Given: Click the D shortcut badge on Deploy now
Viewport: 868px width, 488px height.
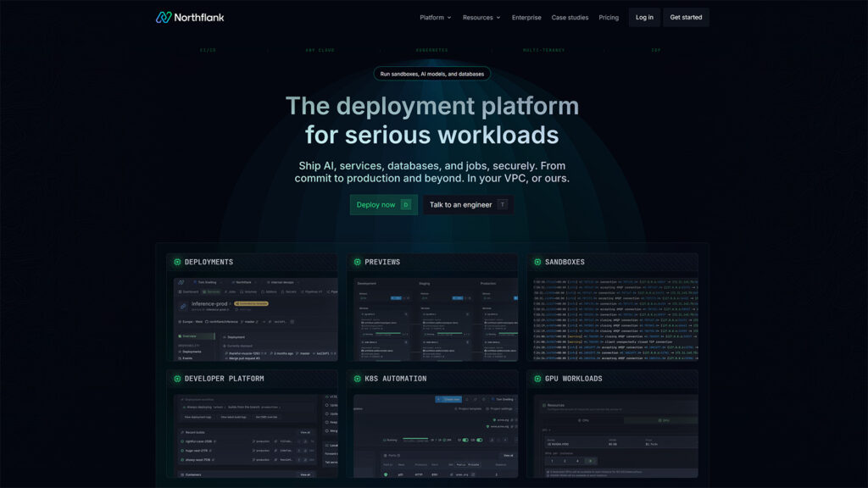Looking at the screenshot, I should (406, 205).
